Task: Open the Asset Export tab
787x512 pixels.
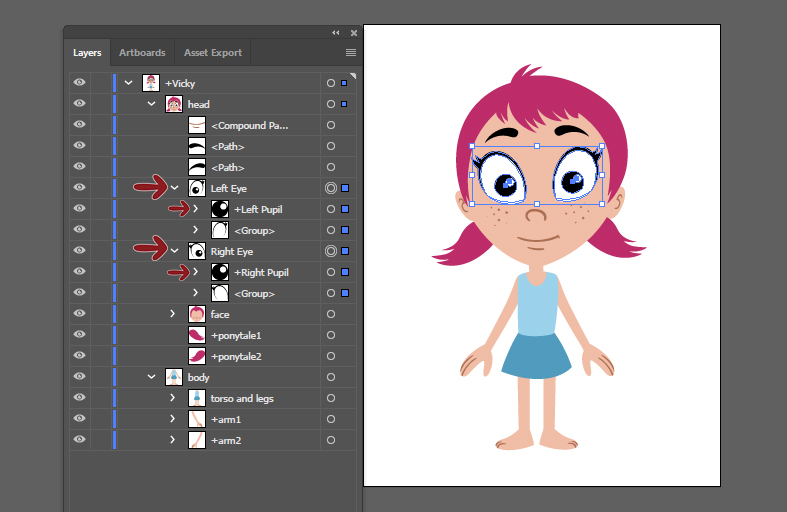Action: click(213, 52)
